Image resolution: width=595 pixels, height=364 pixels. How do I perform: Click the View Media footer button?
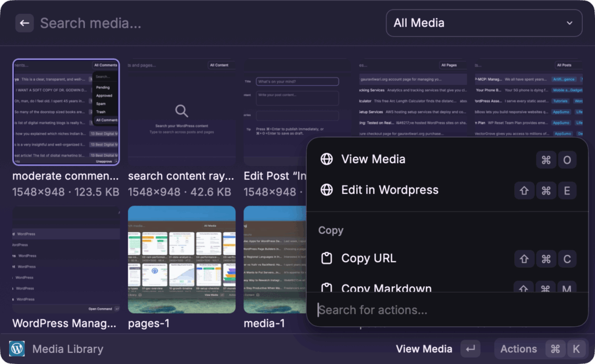click(424, 349)
